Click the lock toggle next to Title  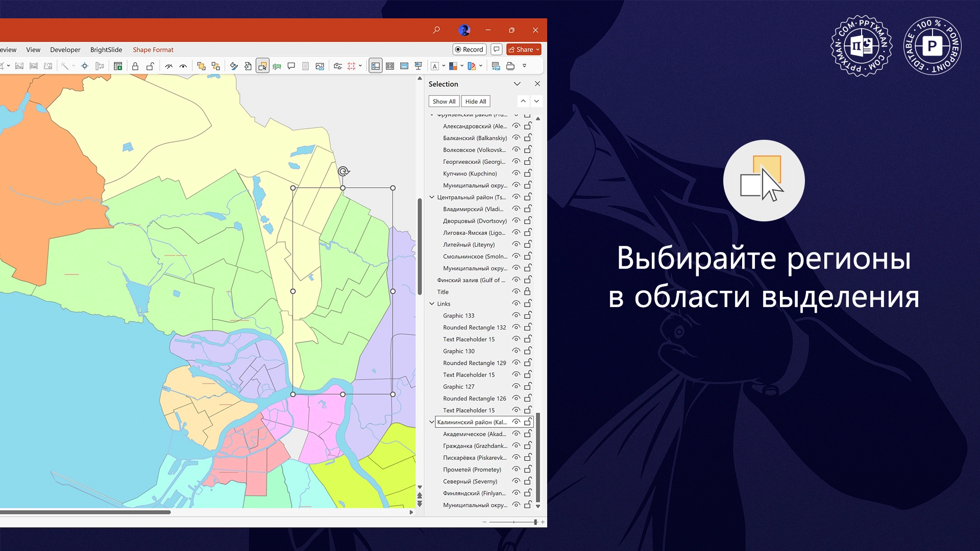pyautogui.click(x=527, y=291)
